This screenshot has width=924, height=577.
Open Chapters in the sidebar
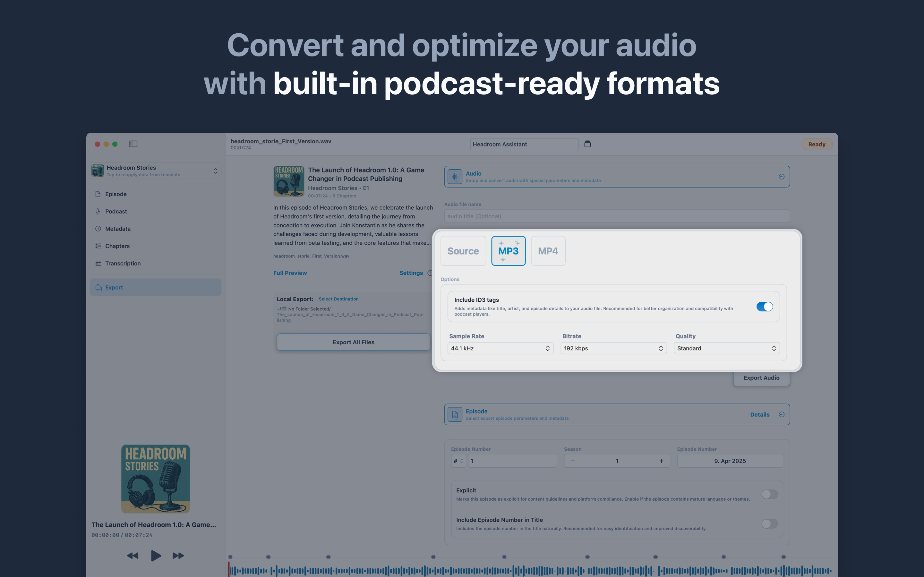[117, 246]
